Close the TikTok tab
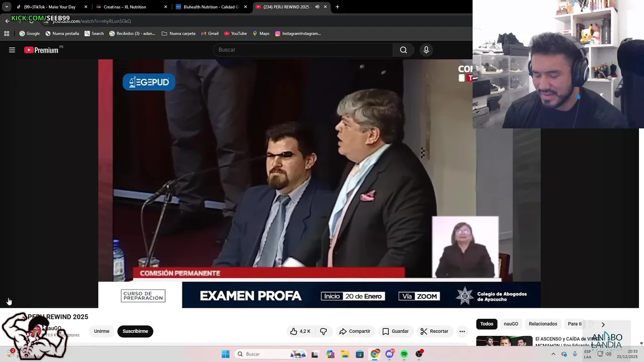Image resolution: width=644 pixels, height=362 pixels. [x=86, y=7]
